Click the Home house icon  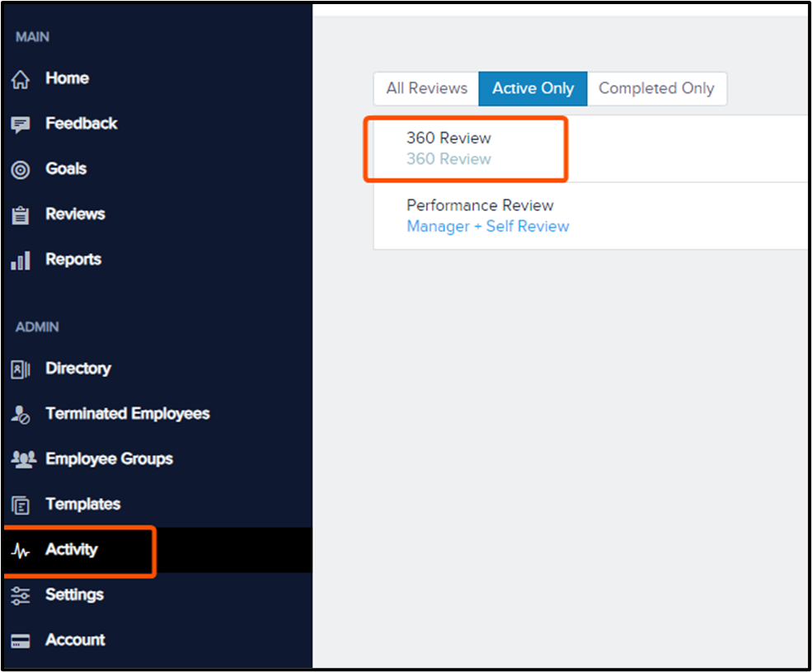point(21,78)
